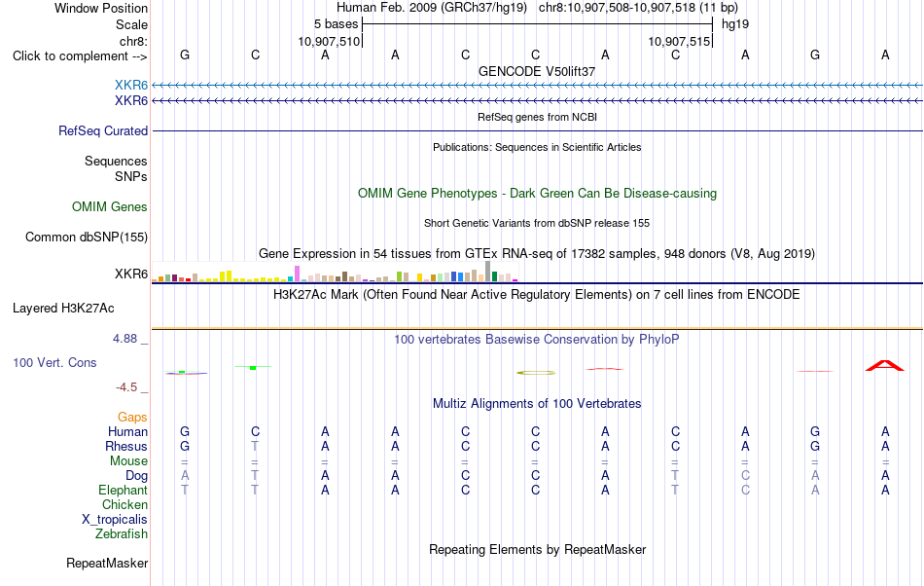
Task: Open the GTEx Gene Expression track title
Action: pos(537,253)
